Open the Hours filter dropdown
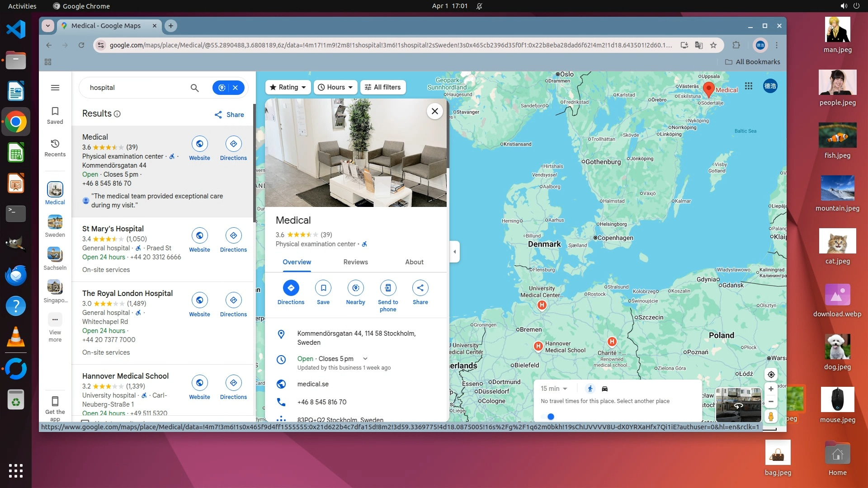Screen dimensions: 868x488 click(x=335, y=87)
